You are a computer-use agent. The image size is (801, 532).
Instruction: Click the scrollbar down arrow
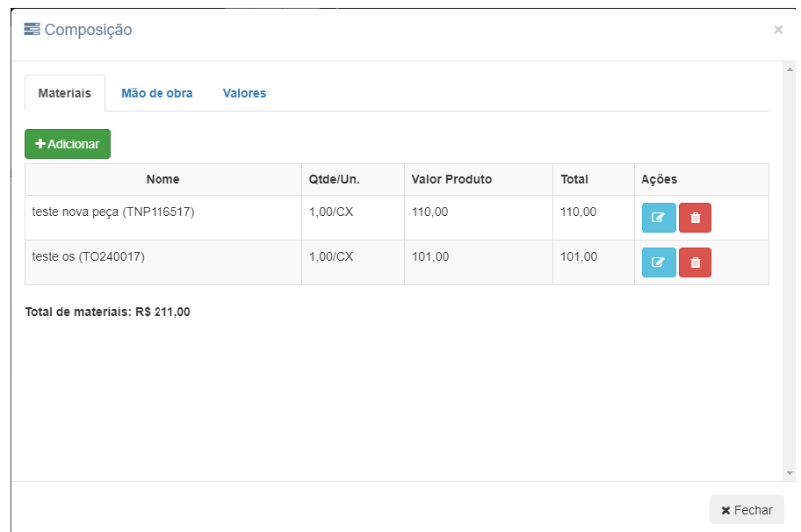point(790,473)
